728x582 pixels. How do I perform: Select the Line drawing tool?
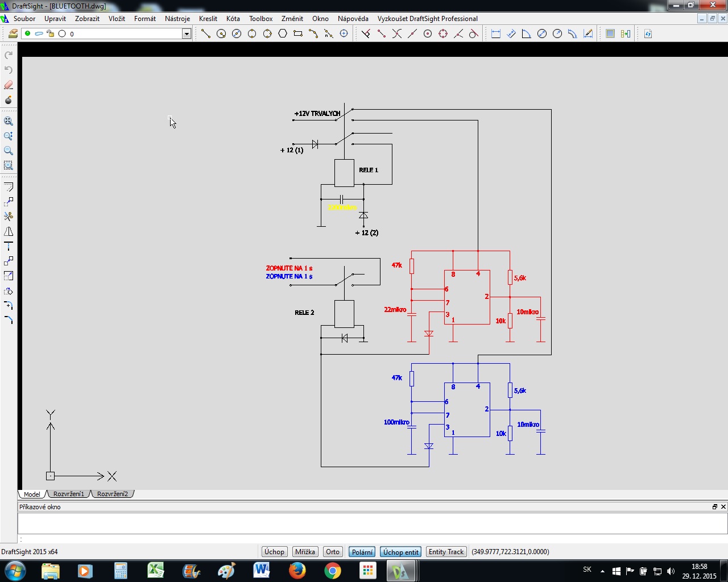206,34
